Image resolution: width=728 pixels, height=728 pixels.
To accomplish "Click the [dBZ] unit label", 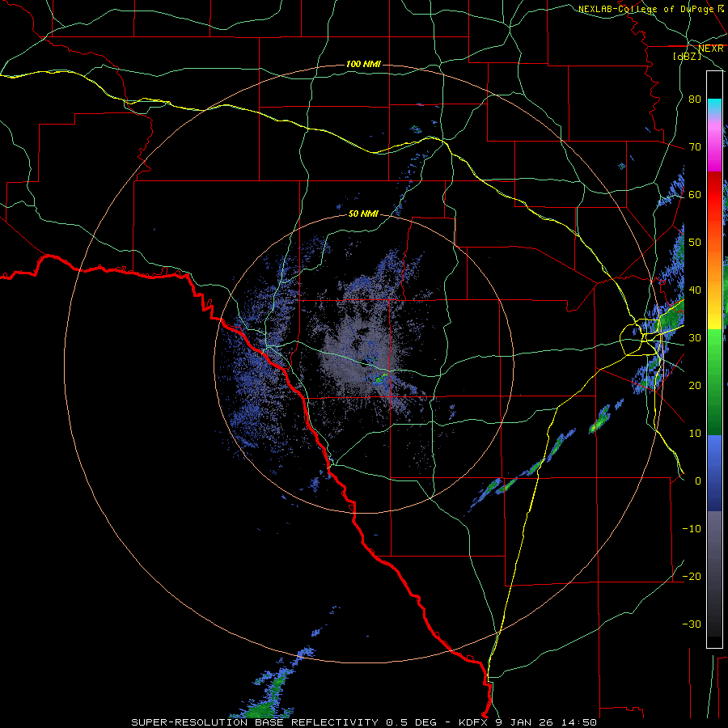I will 687,57.
